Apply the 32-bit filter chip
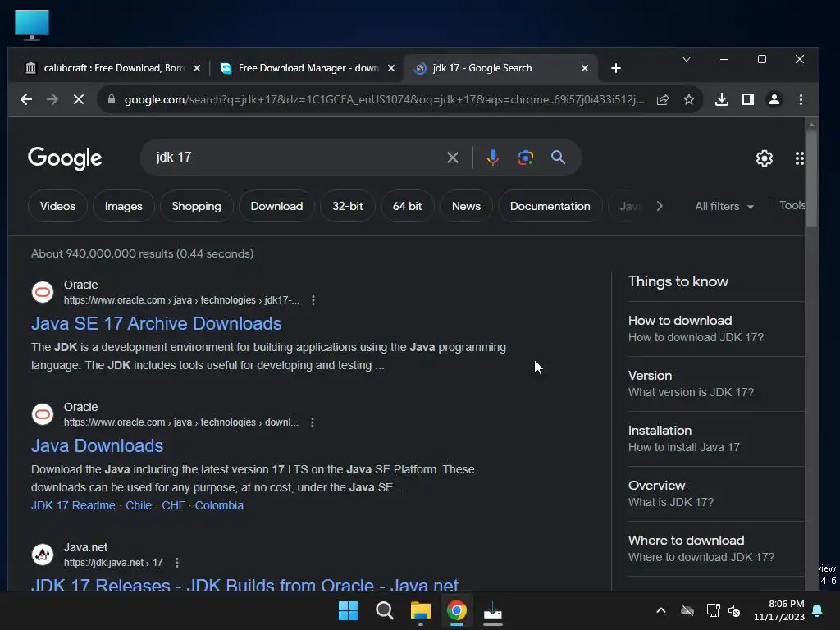This screenshot has height=630, width=840. pyautogui.click(x=348, y=206)
